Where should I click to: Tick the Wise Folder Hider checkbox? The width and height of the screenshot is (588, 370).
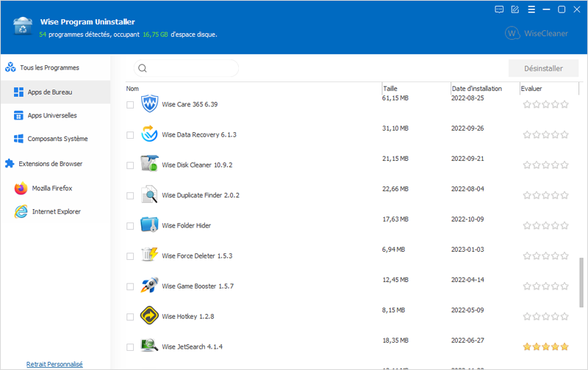coord(130,226)
